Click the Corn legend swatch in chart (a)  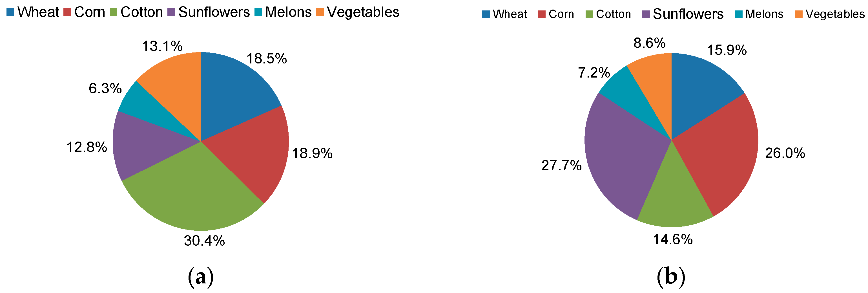[x=67, y=12]
